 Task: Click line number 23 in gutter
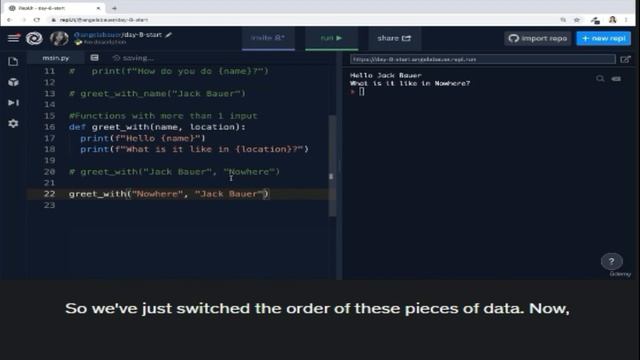coord(49,205)
